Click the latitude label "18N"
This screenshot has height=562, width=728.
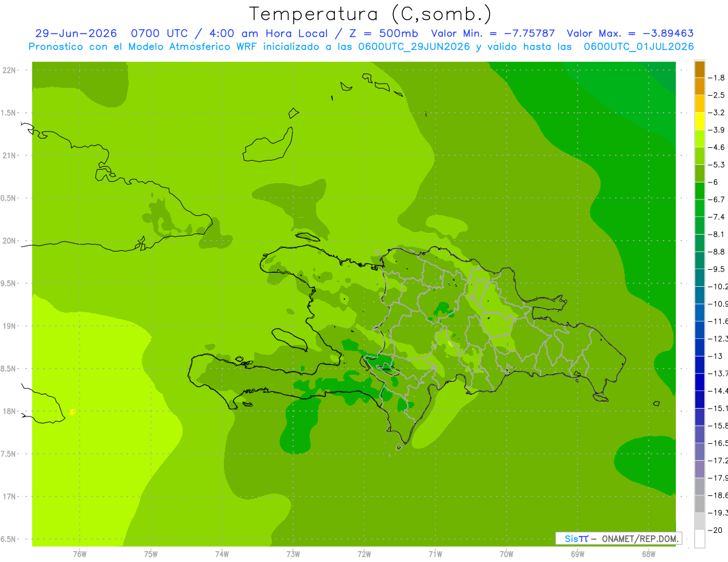click(10, 412)
